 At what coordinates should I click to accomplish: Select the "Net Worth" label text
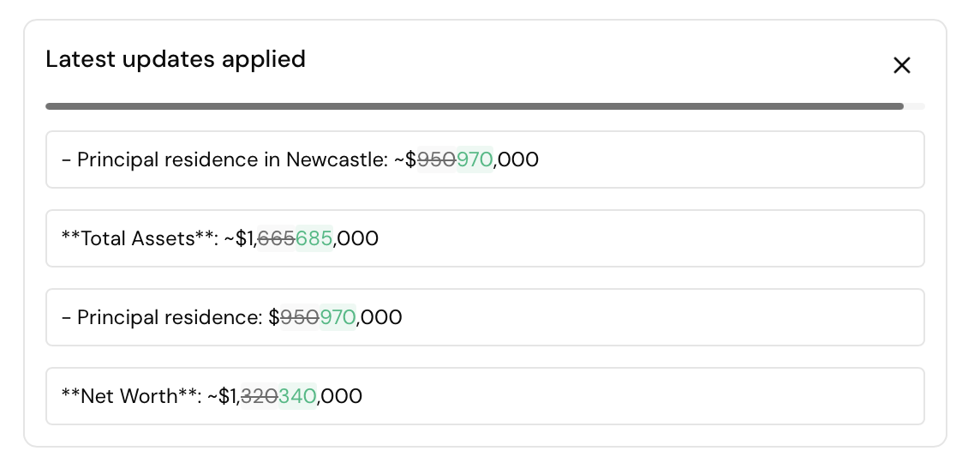130,396
